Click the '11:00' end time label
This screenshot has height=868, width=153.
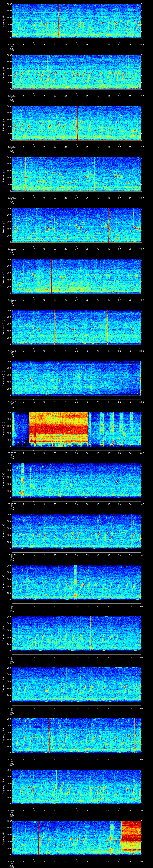pos(141,504)
